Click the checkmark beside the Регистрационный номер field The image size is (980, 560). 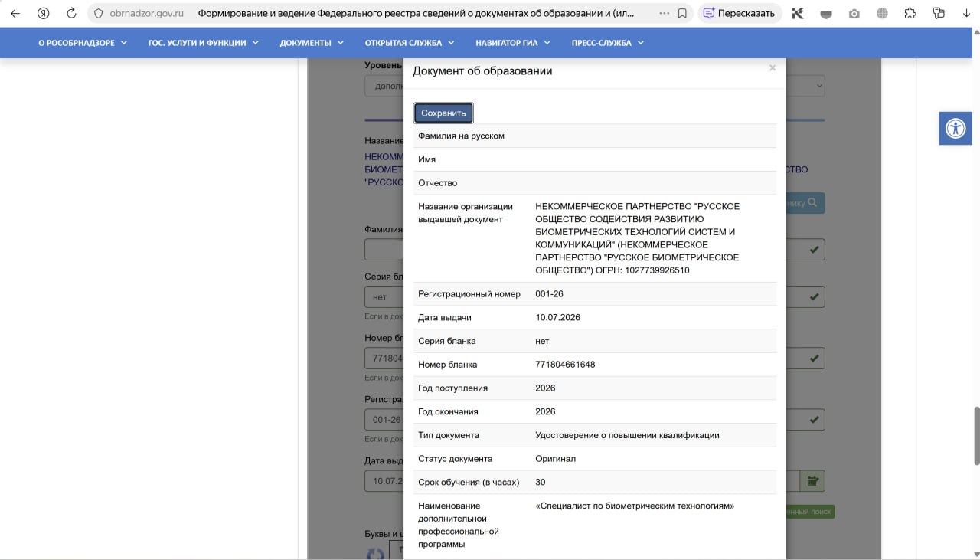coord(815,420)
